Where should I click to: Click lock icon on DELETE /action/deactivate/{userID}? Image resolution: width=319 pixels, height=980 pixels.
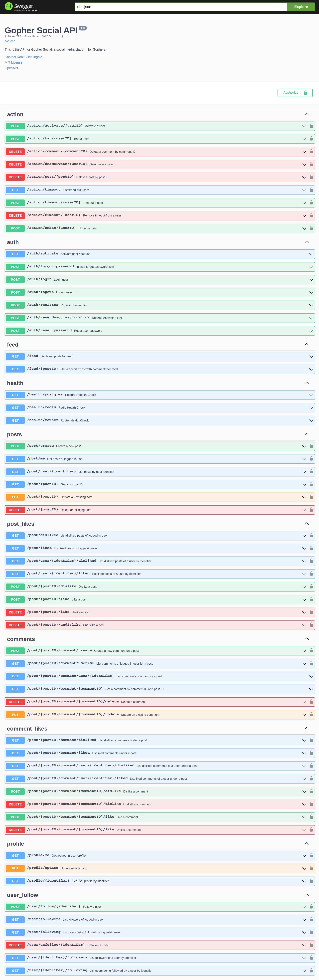(x=311, y=164)
